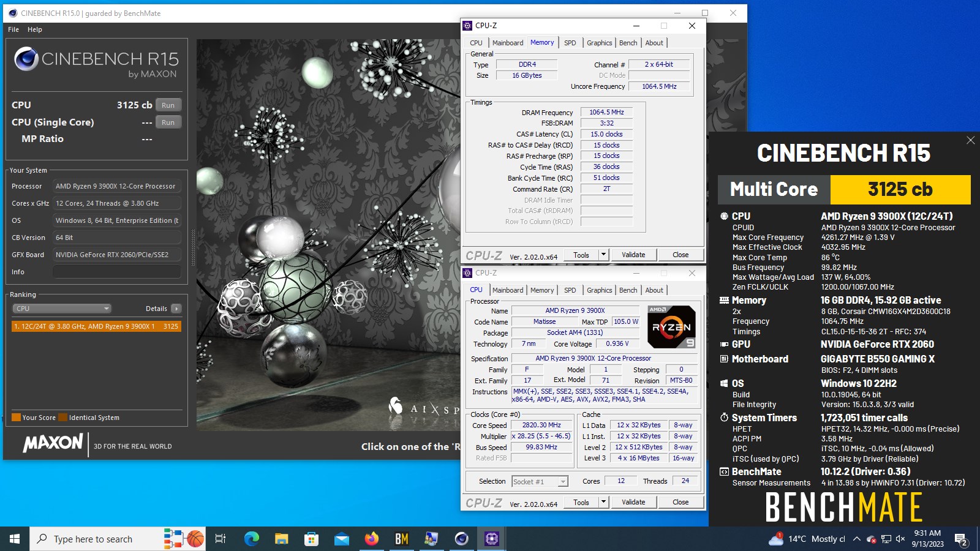Viewport: 980px width, 551px height.
Task: Click the CPU-Z Memory window title icon
Action: (467, 26)
